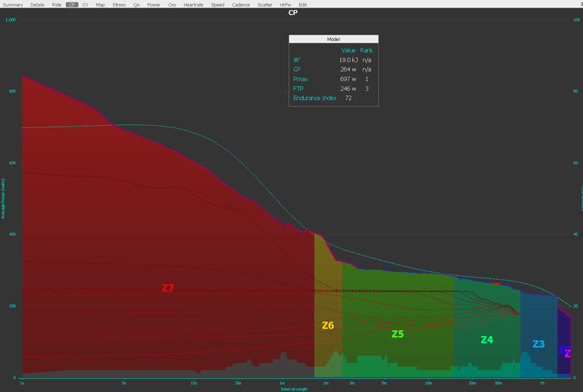
Task: Click the 200 watts axis tick
Action: click(x=12, y=306)
